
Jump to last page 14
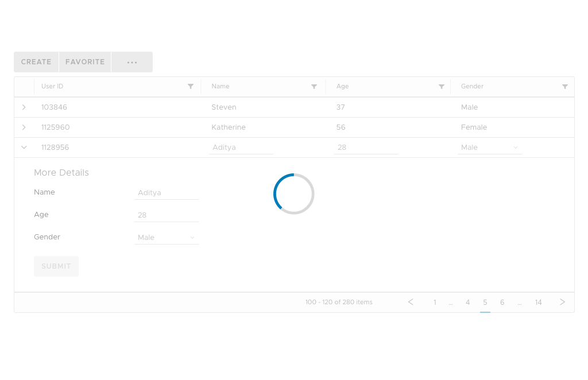538,302
